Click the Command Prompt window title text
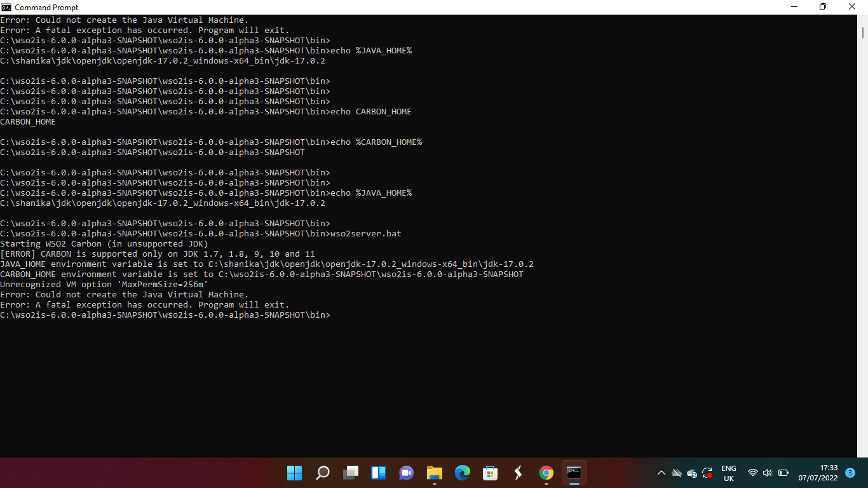 46,8
